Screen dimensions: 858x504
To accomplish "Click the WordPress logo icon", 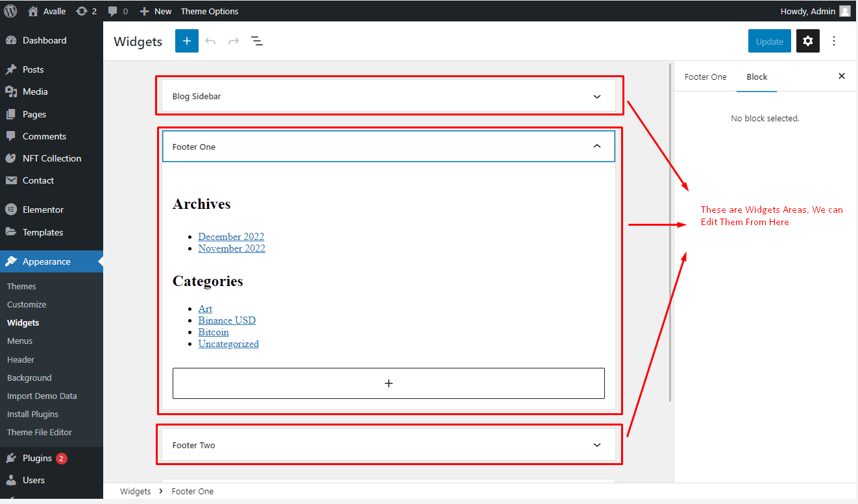I will (x=10, y=11).
